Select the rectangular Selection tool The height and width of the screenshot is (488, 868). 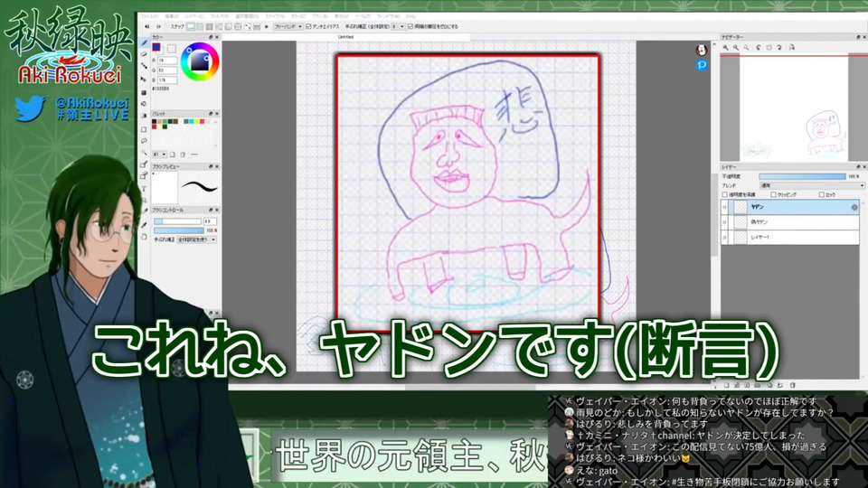coord(144,129)
